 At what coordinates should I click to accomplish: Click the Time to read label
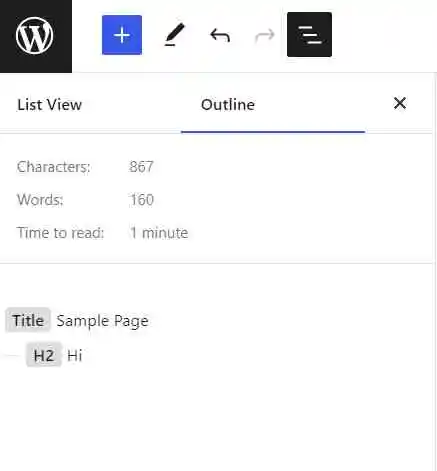point(61,233)
